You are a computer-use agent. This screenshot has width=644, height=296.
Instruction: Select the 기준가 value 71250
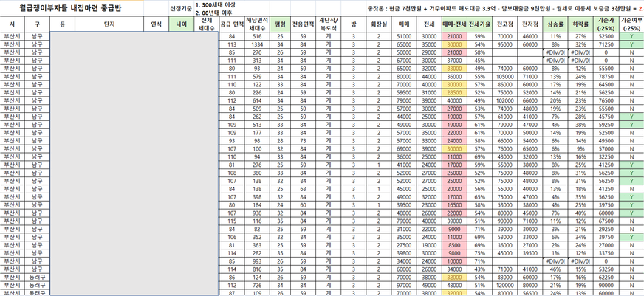coord(606,44)
